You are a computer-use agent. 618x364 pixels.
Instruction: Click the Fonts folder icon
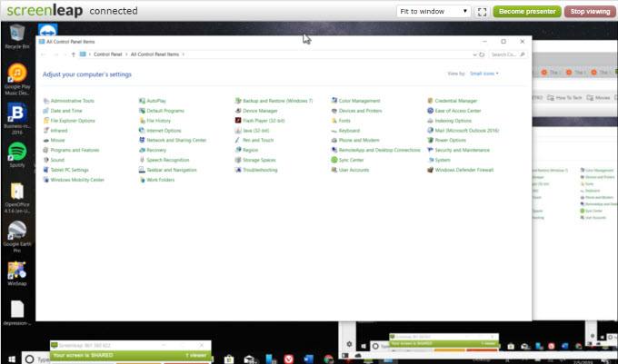334,121
